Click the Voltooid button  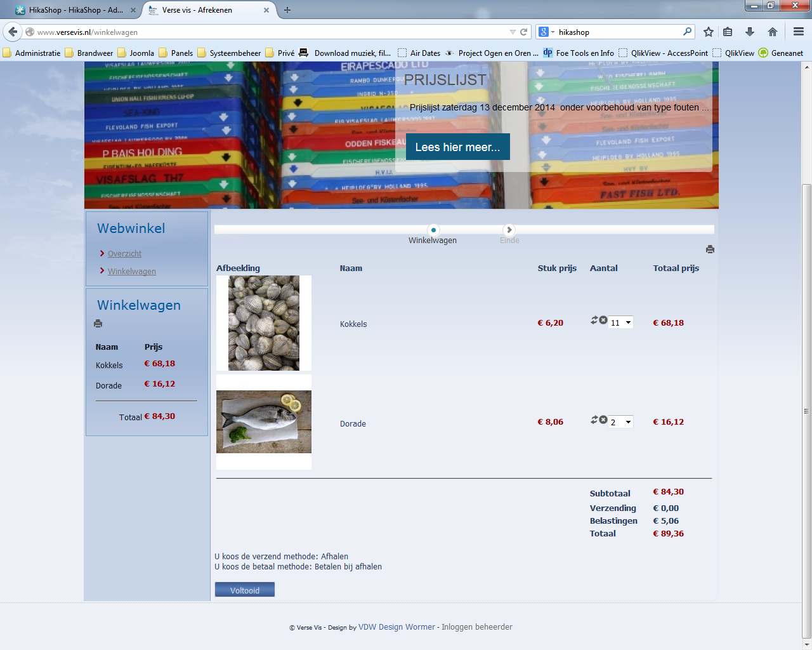point(245,590)
